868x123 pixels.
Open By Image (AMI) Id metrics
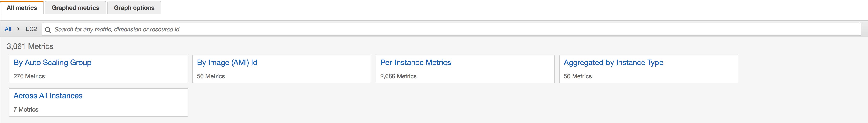click(x=226, y=63)
